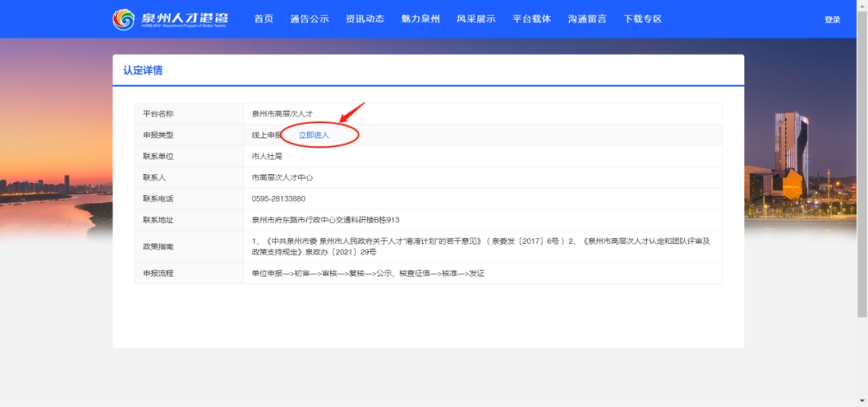
Task: Select 资讯动态 in the top navigation
Action: [x=365, y=19]
